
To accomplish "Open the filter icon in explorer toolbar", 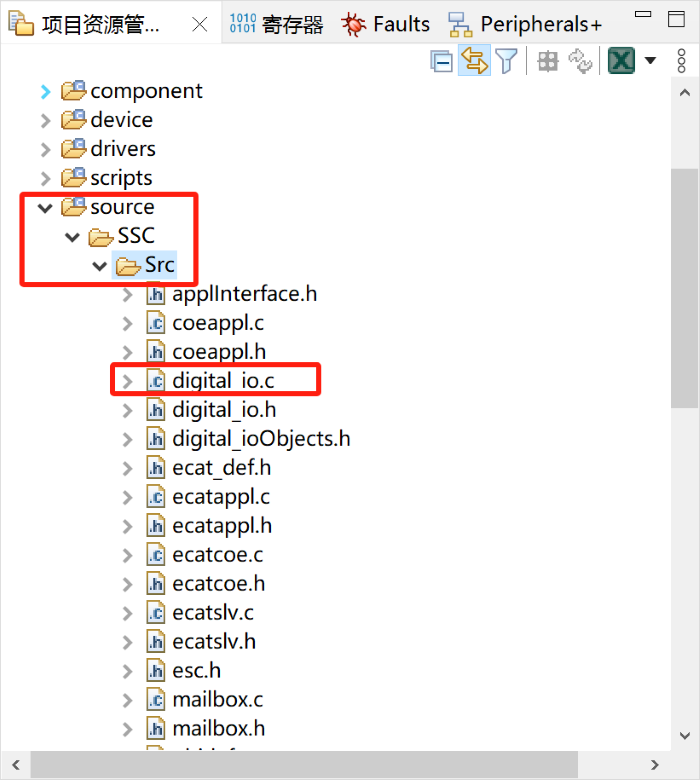I will coord(506,61).
